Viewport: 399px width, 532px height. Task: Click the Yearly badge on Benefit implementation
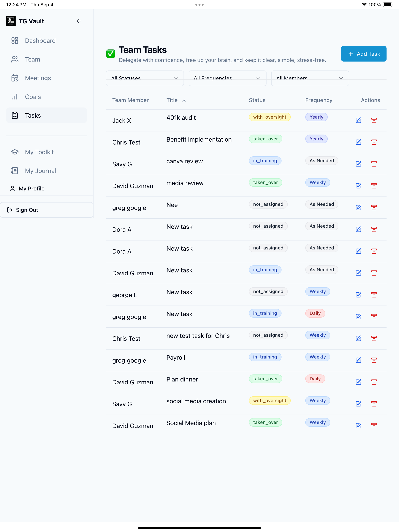coord(316,139)
